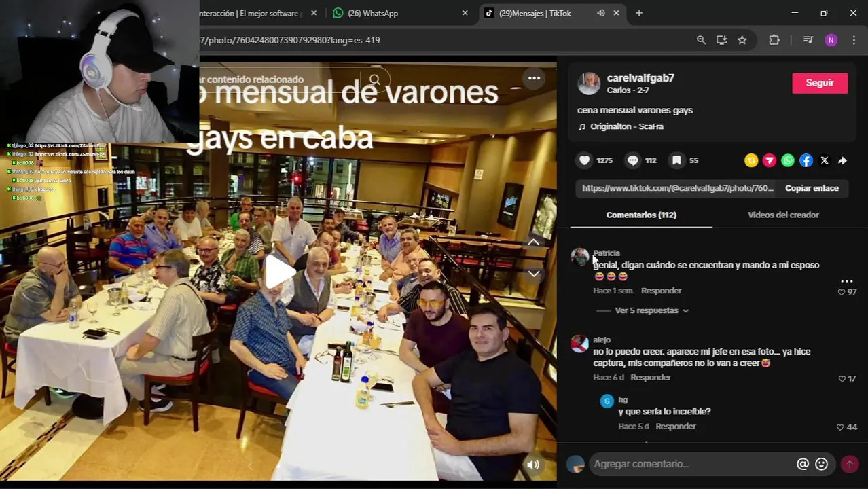
Task: Open Chrome profile N avatar
Action: pos(831,40)
